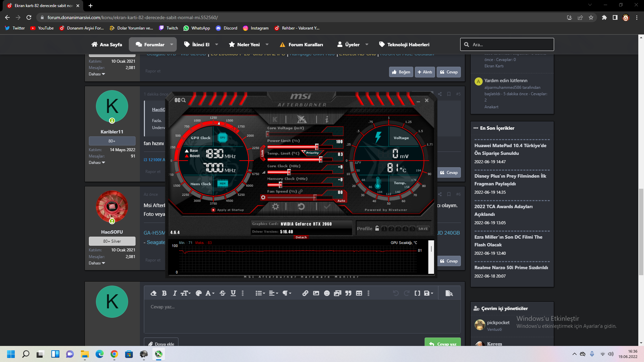Viewport: 644px width, 362px height.
Task: Open emoji smiley picker
Action: (x=327, y=293)
